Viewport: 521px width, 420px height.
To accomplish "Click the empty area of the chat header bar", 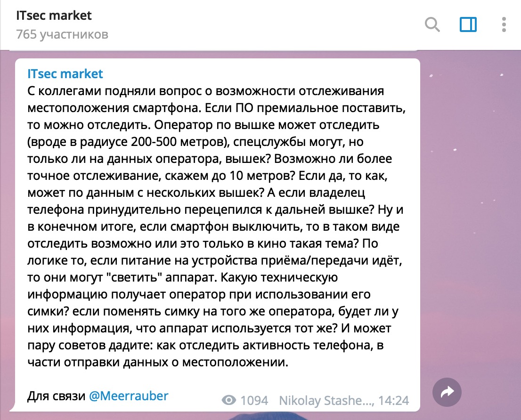I will pyautogui.click(x=259, y=24).
